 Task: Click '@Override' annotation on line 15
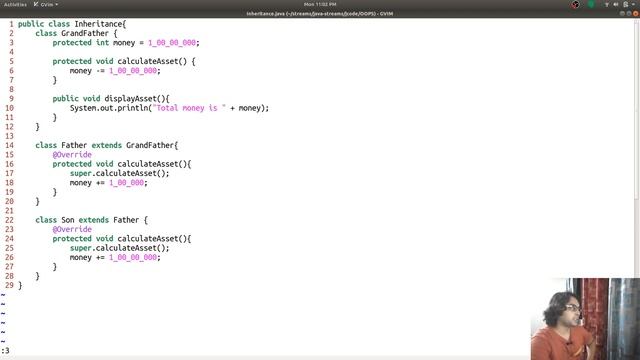72,155
